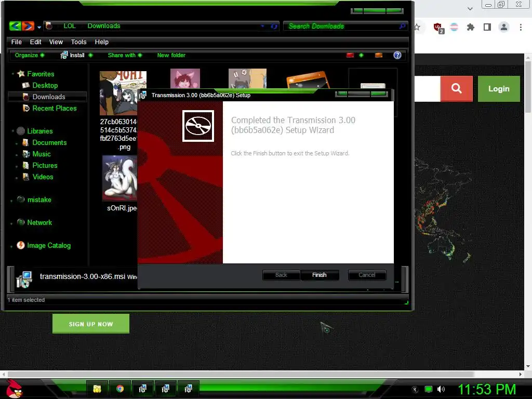
Task: Click the green Back arrow in Explorer
Action: 15,26
